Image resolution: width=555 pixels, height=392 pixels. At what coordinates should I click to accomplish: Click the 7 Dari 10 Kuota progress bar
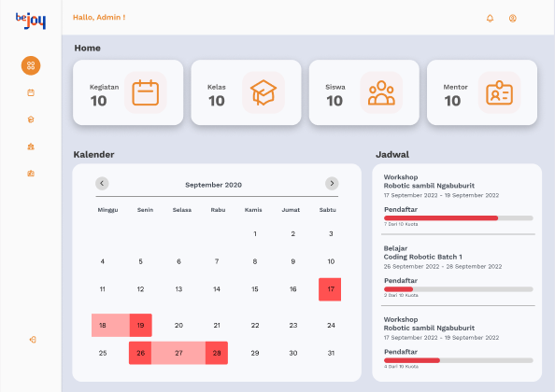click(x=459, y=218)
